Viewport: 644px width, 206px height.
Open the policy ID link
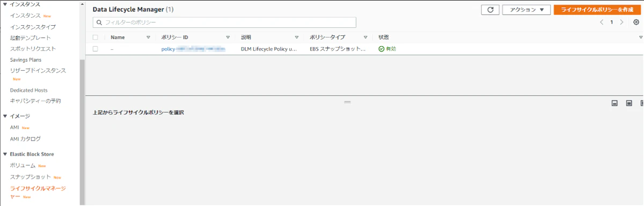point(193,49)
